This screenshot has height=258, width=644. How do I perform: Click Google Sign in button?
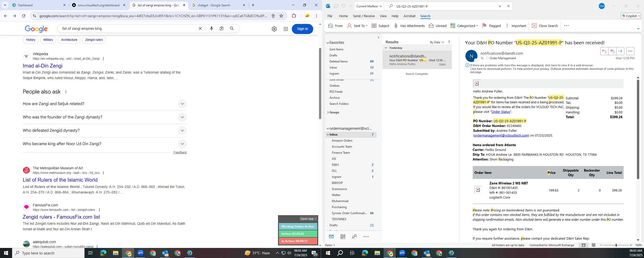tap(302, 29)
